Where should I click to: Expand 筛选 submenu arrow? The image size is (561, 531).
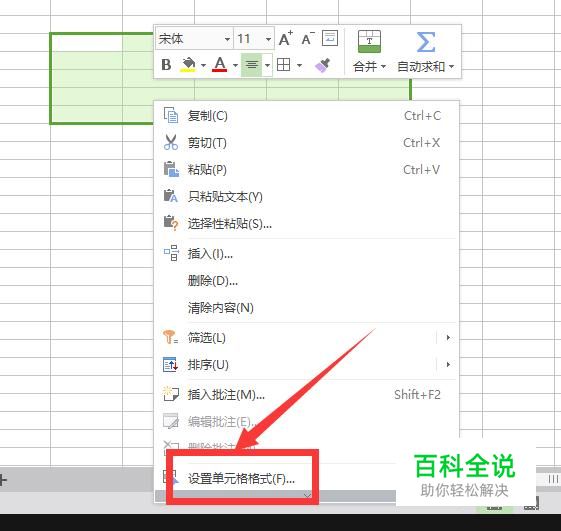(x=448, y=337)
